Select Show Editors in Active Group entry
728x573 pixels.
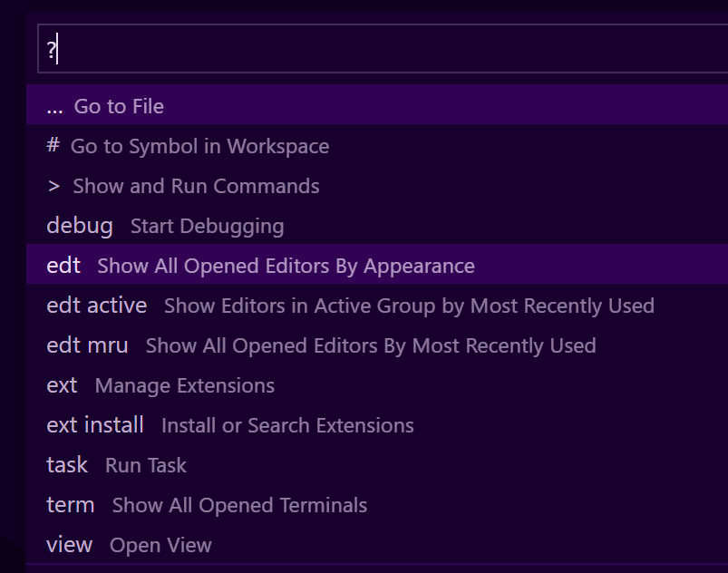[408, 306]
